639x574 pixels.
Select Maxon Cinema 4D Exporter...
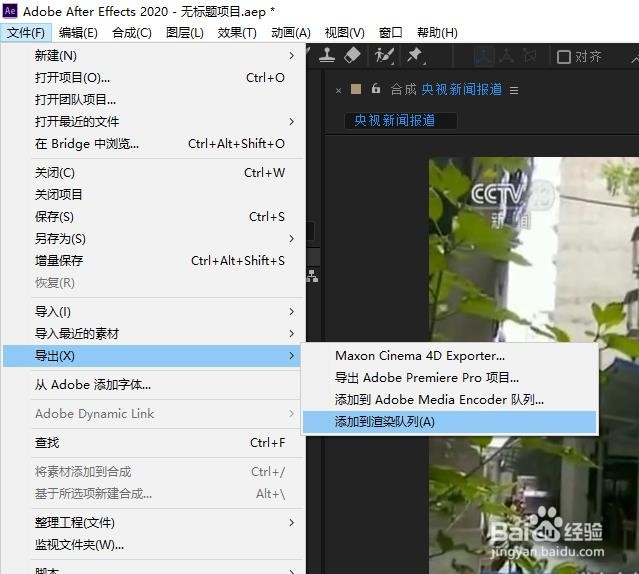pos(450,356)
